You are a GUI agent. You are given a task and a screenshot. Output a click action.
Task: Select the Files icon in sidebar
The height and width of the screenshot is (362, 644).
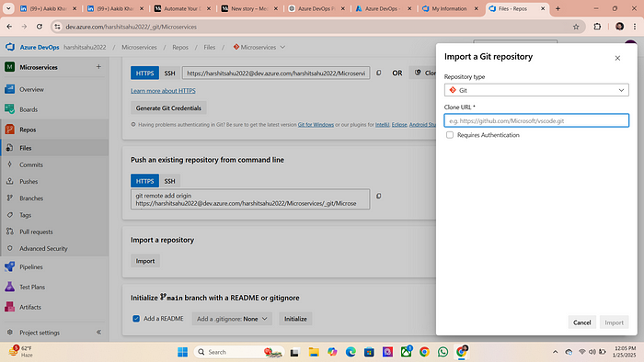click(x=10, y=148)
